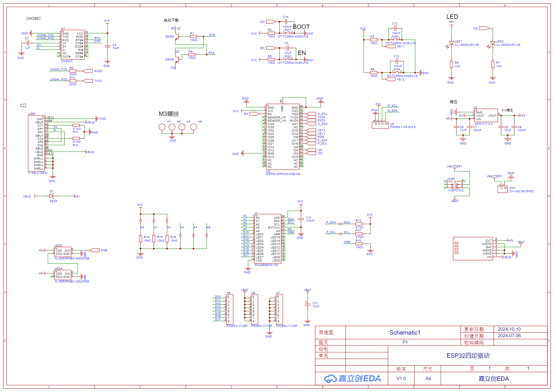This screenshot has width=554, height=392.
Task: Click the RGB net port on LED3
Action: [95, 250]
